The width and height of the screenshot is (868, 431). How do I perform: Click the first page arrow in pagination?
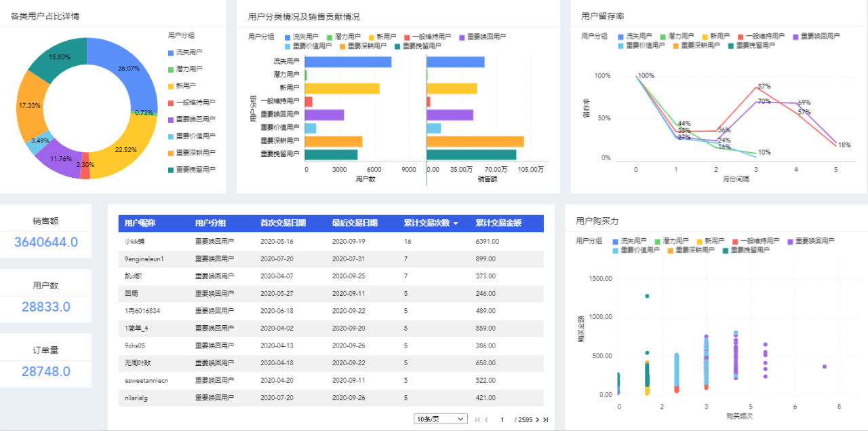477,419
